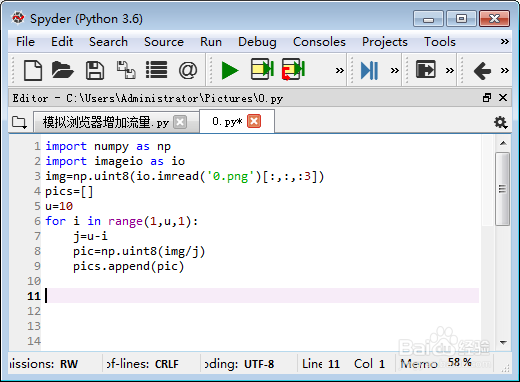Expand chevron next to back arrow

505,70
